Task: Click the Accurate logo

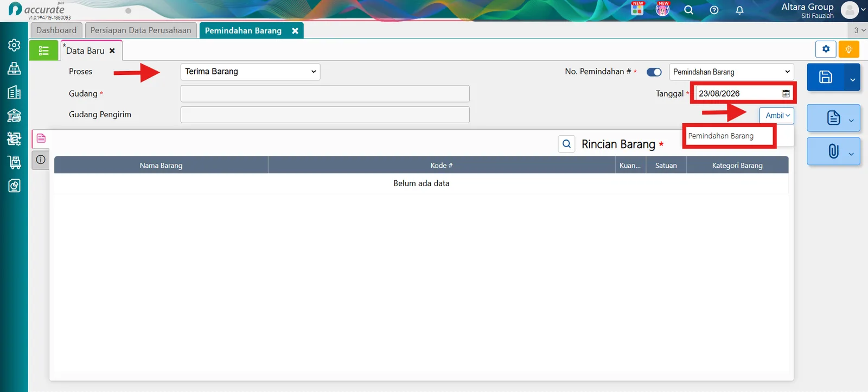Action: coord(36,9)
